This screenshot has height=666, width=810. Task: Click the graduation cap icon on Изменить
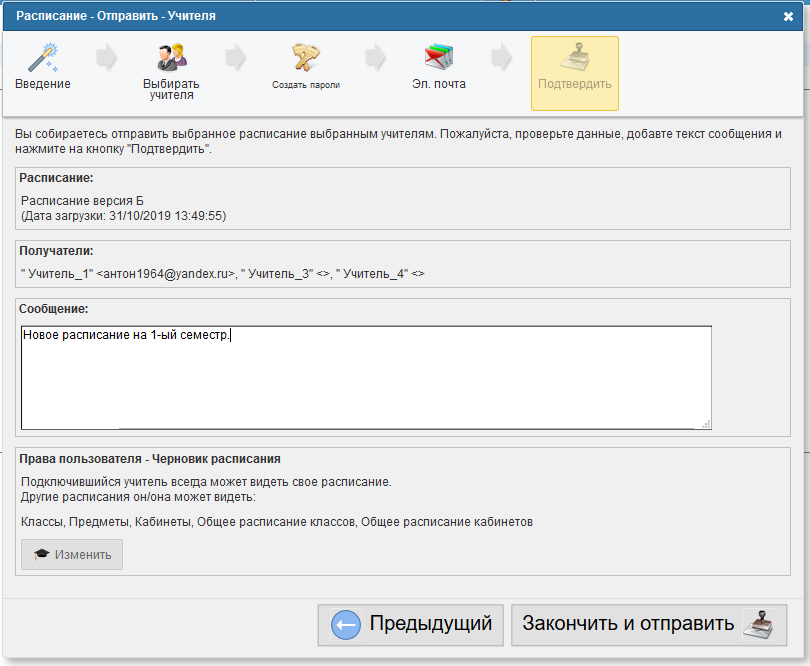coord(41,555)
